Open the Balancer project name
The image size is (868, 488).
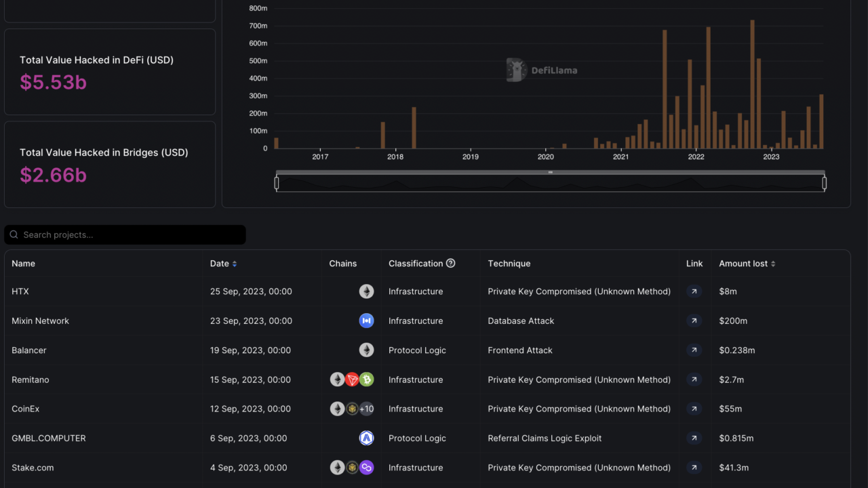[29, 350]
